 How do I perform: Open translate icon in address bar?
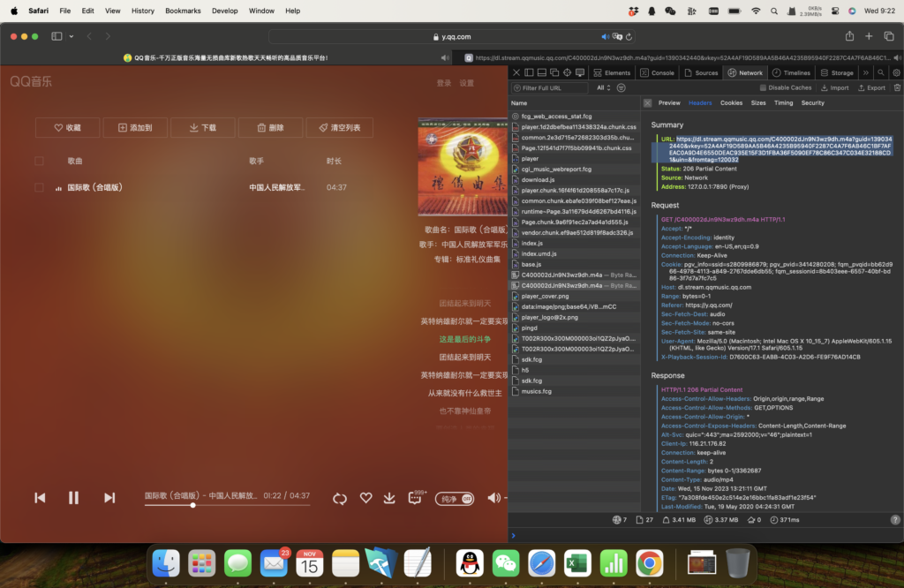coord(617,36)
